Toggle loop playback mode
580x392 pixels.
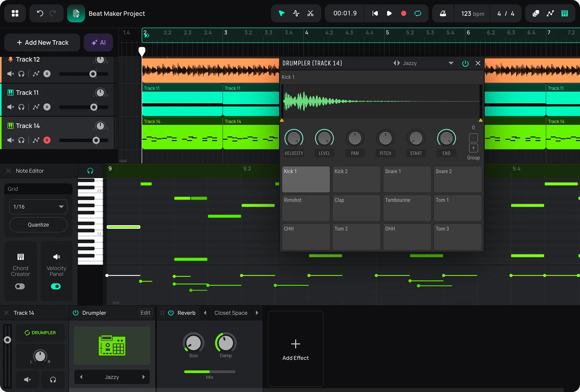tap(418, 13)
